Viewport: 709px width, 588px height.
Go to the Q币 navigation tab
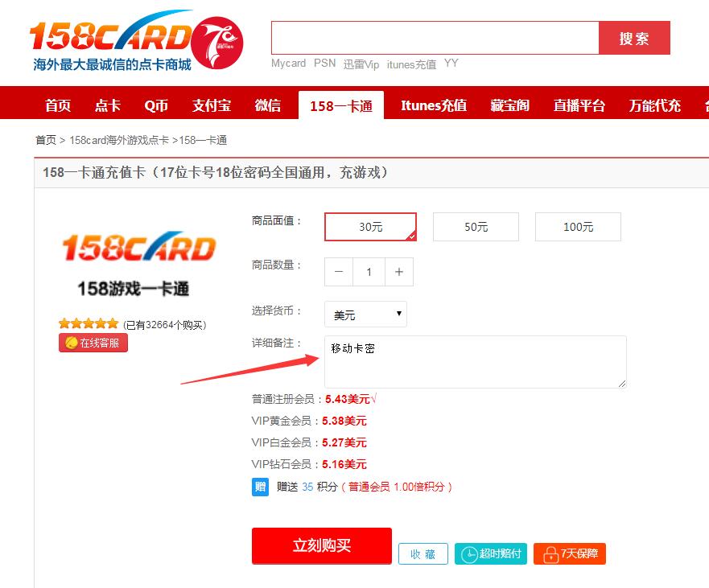tap(156, 105)
